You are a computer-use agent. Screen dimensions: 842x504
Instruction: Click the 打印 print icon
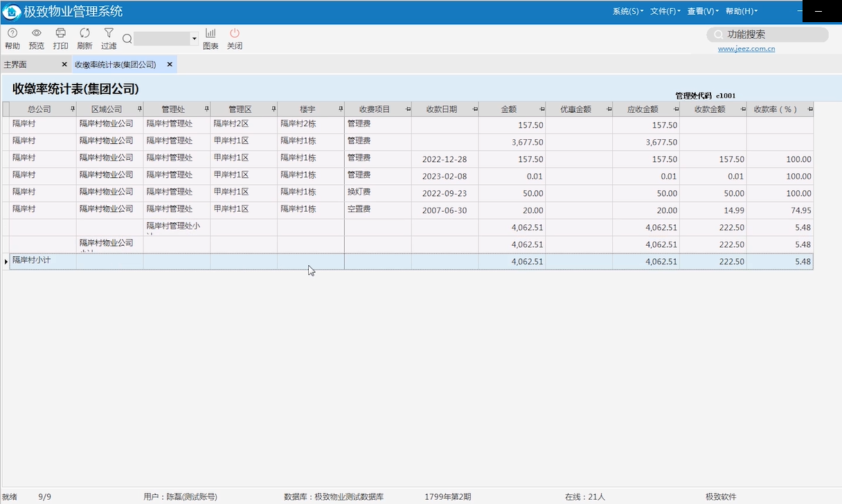[x=61, y=39]
